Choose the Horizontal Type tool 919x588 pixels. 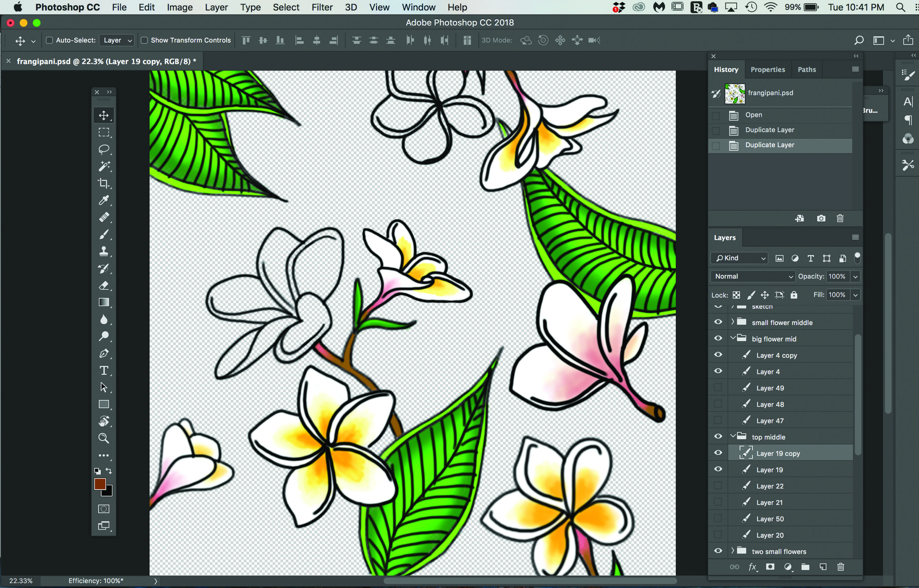pos(104,370)
